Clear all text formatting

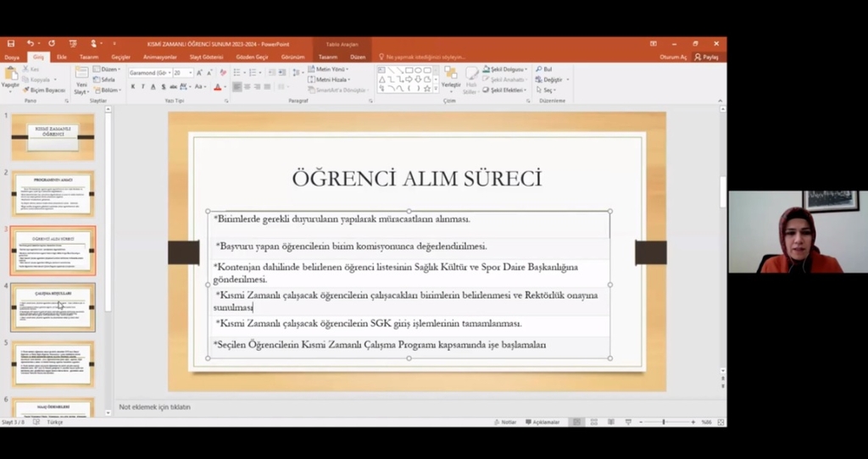223,73
